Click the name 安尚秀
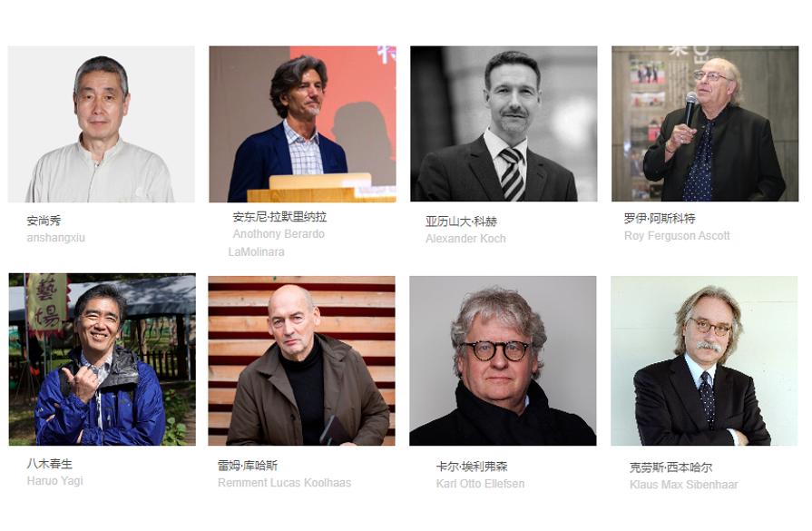Screen dimensions: 812x531 [44, 221]
